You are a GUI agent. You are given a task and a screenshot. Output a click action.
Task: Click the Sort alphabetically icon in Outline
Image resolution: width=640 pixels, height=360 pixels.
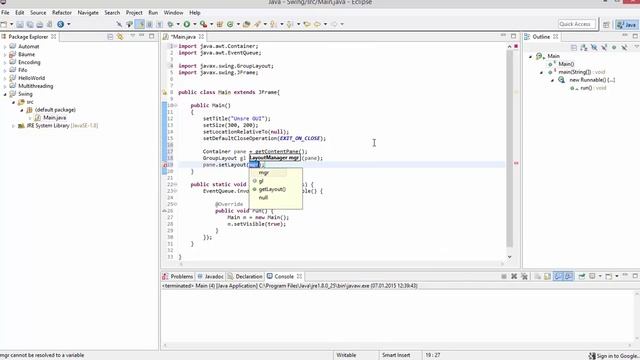coord(584,48)
